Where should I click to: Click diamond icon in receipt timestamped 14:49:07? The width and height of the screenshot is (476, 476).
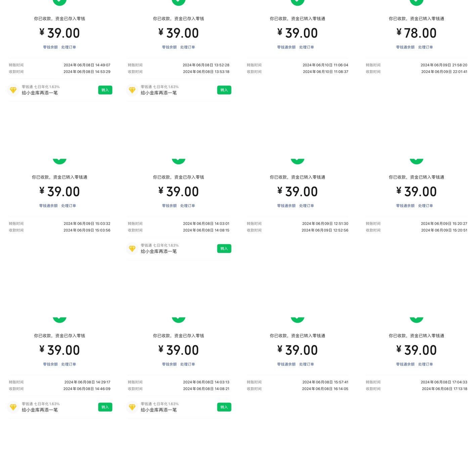click(x=13, y=90)
